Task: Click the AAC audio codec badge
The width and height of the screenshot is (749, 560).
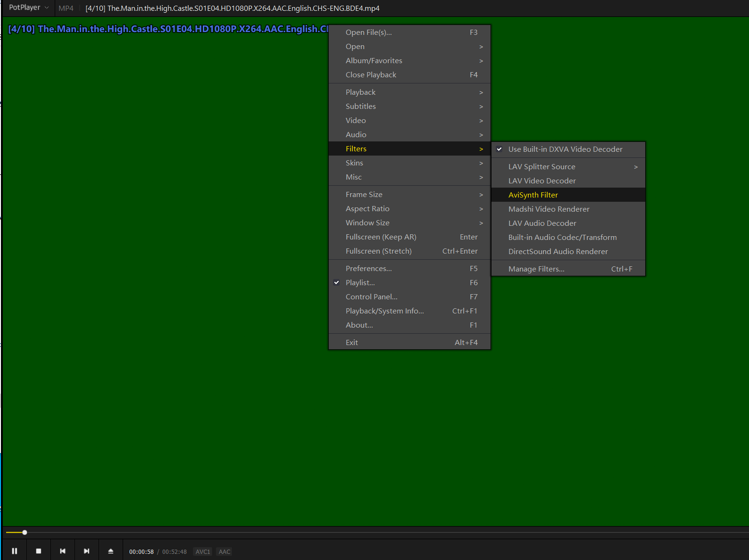Action: coord(225,552)
